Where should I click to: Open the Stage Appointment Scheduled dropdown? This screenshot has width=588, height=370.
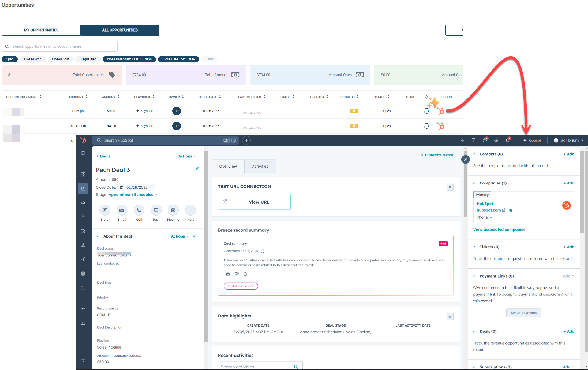pyautogui.click(x=133, y=195)
